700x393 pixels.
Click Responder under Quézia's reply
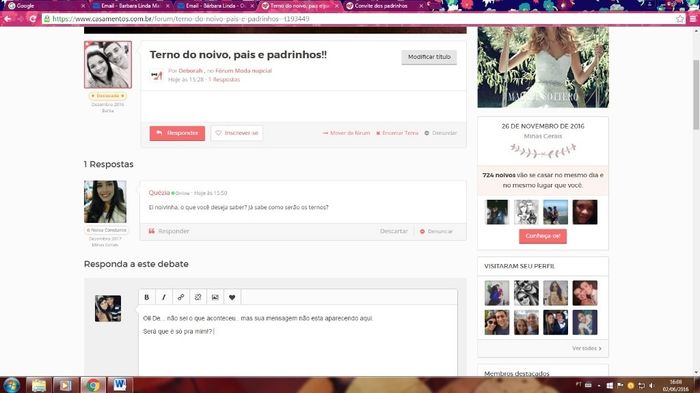(169, 231)
